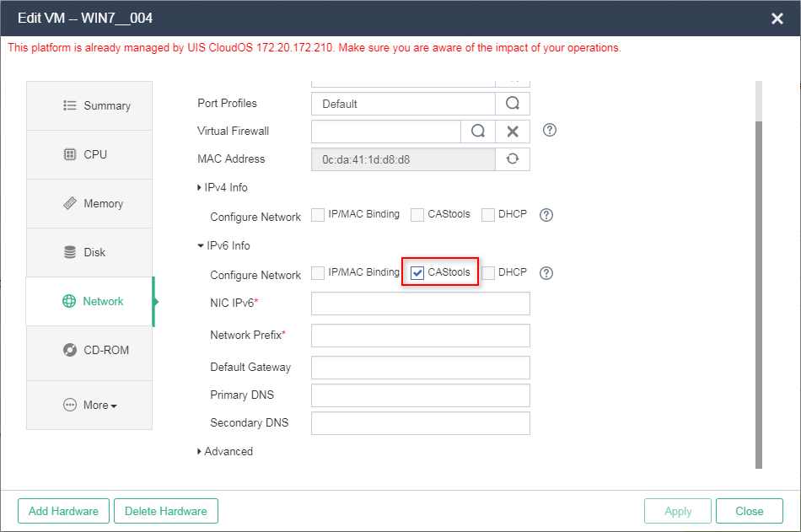Click the Virtual Firewall search magnifier icon

coord(478,132)
